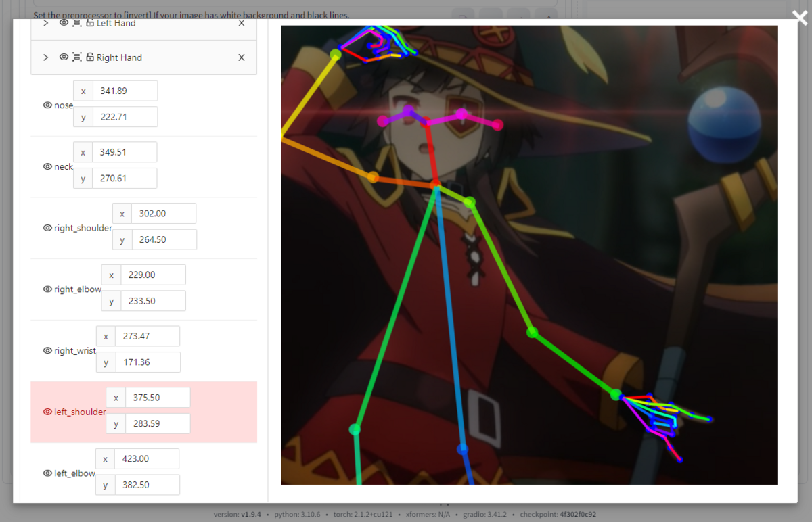Click the orange right shoulder joint on canvas
This screenshot has height=522, width=812.
(x=372, y=177)
